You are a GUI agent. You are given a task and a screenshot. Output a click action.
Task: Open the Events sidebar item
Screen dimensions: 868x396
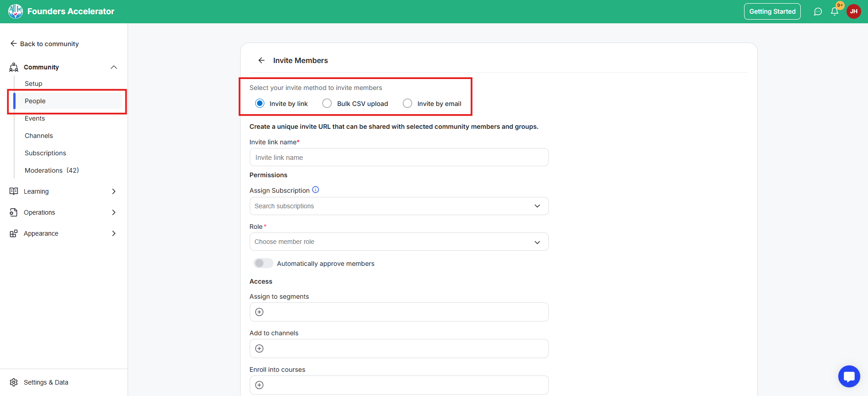click(35, 118)
